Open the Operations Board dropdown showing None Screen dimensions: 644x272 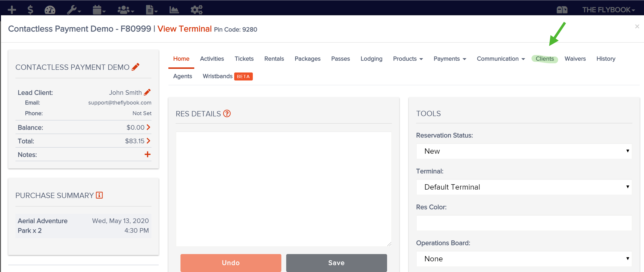(524, 259)
